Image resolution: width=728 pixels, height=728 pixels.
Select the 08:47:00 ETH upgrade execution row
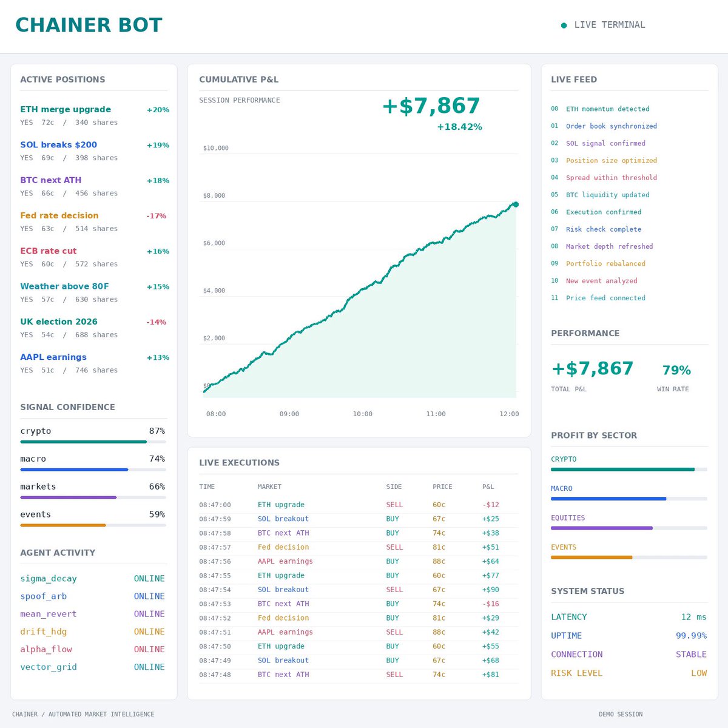(x=359, y=505)
